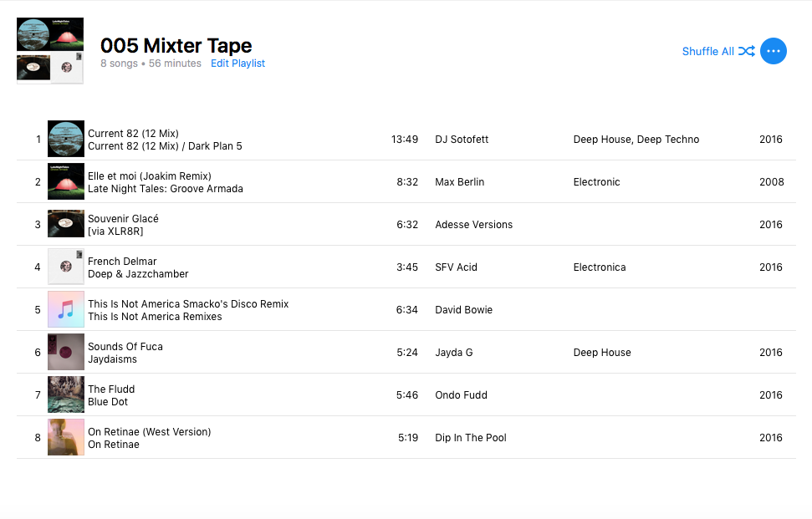
Task: Click the 8 songs • 56 minutes summary
Action: (151, 64)
